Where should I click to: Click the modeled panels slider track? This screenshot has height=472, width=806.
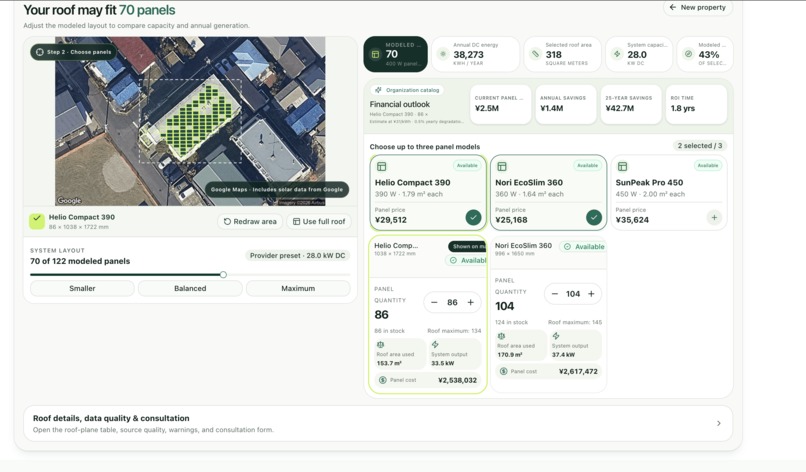tap(190, 275)
